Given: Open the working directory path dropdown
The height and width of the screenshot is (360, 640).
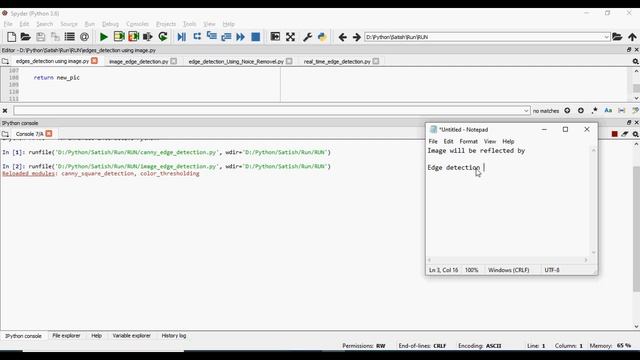Looking at the screenshot, I should click(606, 37).
